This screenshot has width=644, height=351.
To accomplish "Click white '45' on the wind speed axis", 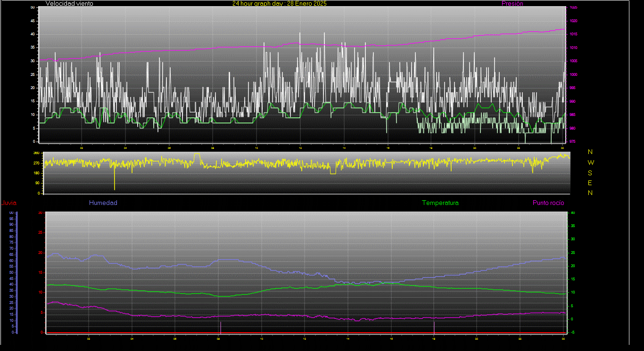I will tap(32, 21).
